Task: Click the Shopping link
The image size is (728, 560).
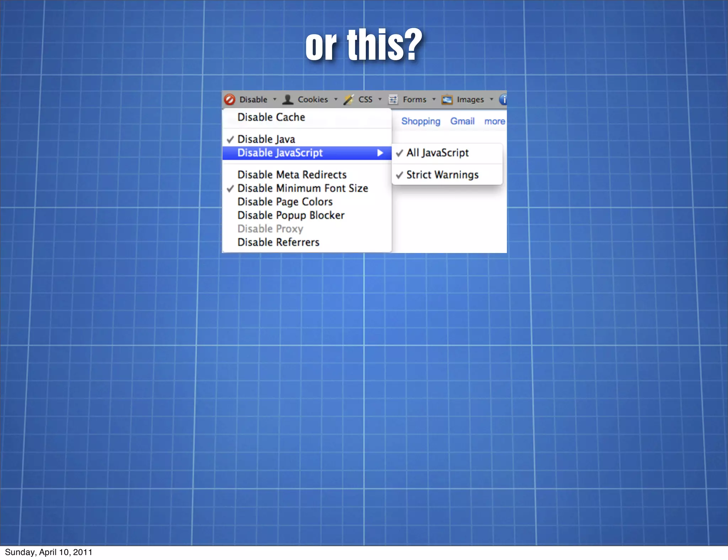Action: (421, 121)
